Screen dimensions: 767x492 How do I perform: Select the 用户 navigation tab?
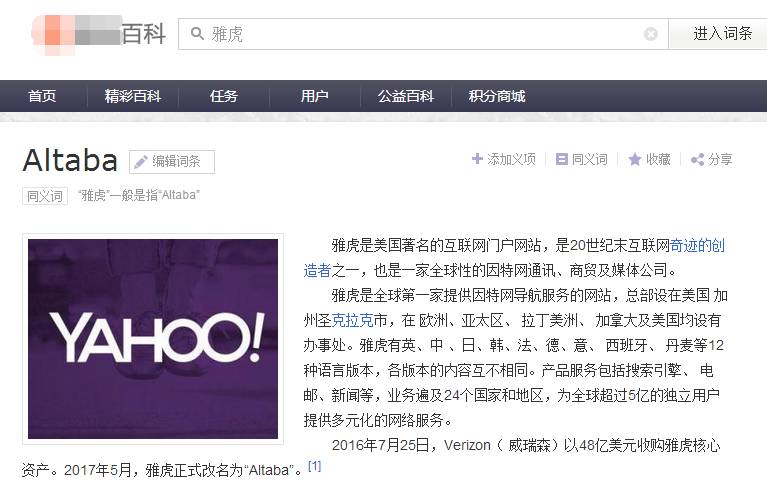pyautogui.click(x=314, y=96)
